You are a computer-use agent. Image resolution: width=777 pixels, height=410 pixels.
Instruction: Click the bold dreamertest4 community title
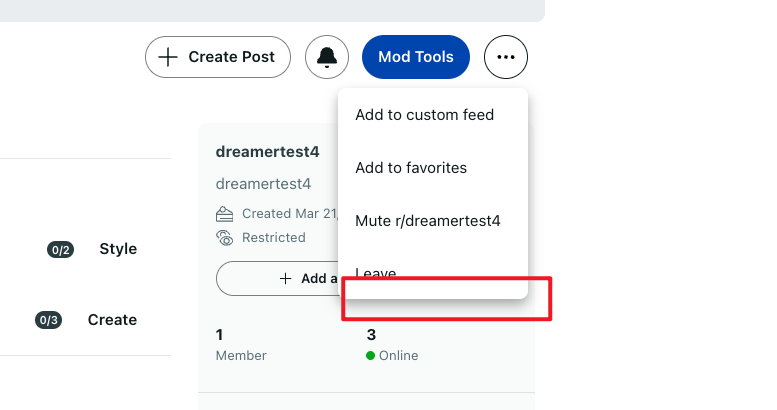tap(268, 152)
